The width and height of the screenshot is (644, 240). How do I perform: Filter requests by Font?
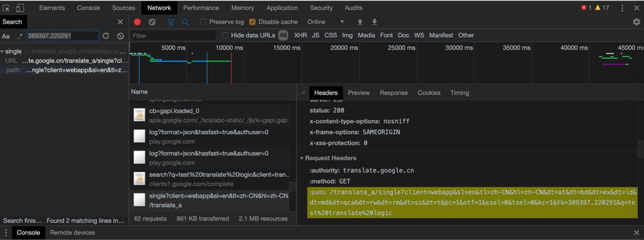[x=386, y=35]
